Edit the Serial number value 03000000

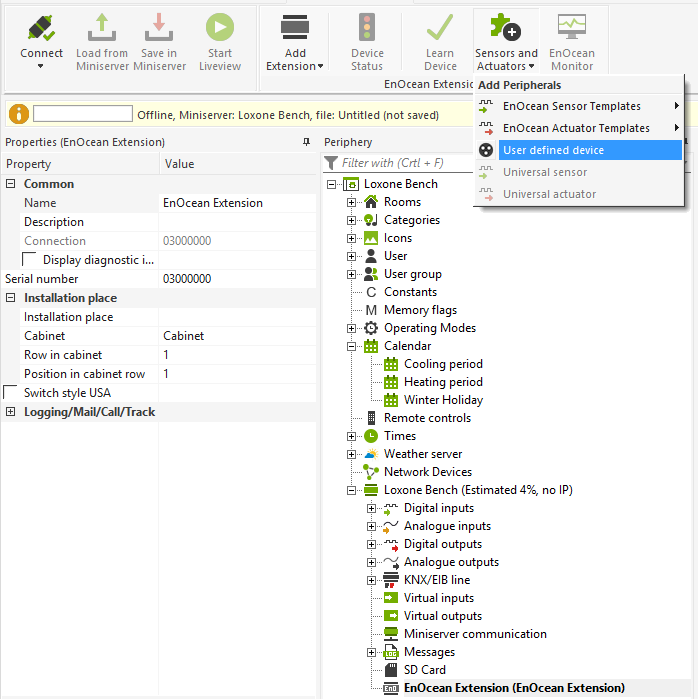point(237,279)
